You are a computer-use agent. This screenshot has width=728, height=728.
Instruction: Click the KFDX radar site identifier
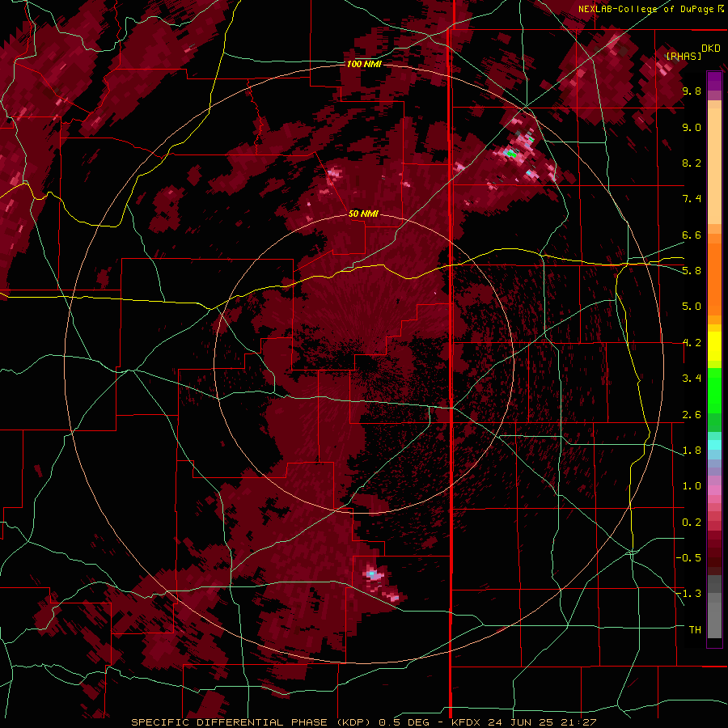point(466,722)
